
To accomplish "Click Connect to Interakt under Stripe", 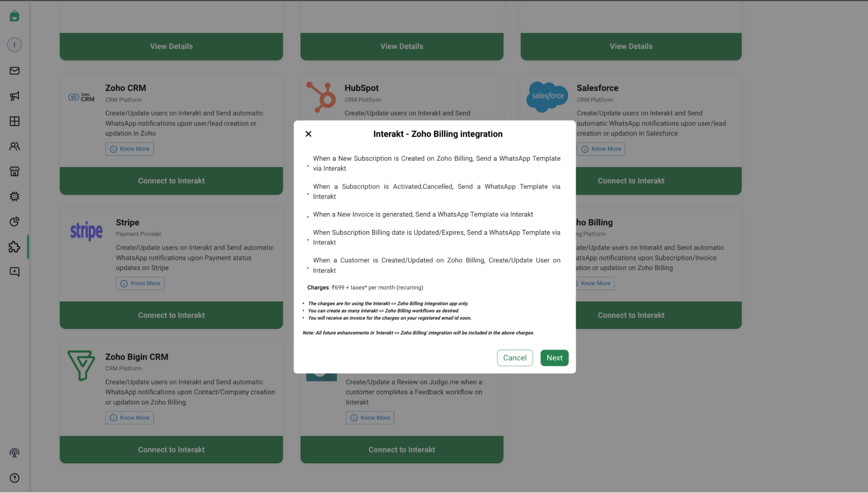I will pos(171,315).
